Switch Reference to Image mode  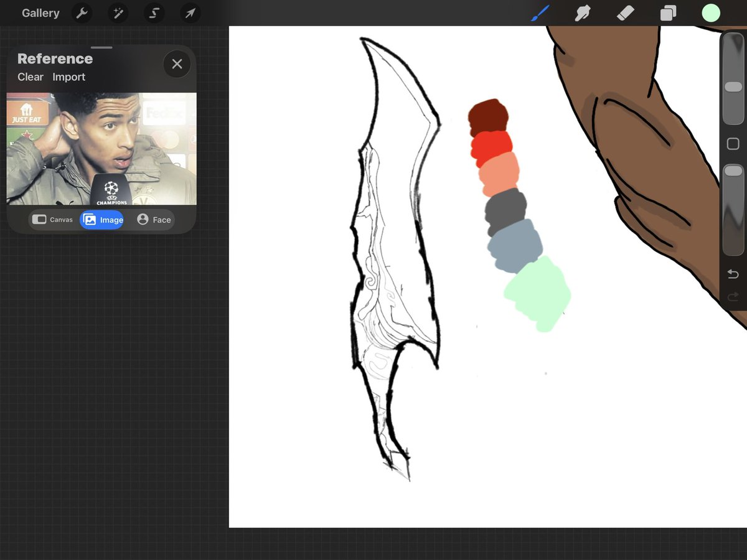(103, 220)
